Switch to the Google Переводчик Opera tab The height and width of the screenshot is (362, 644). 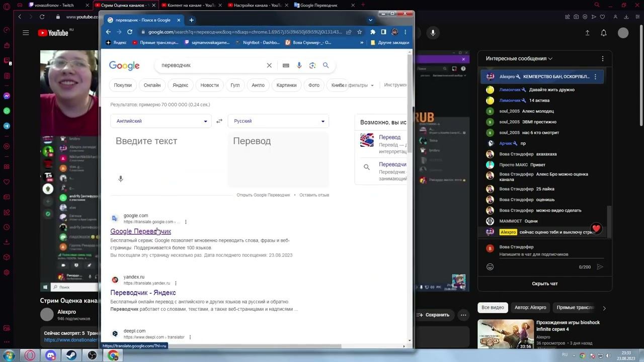pos(323,5)
